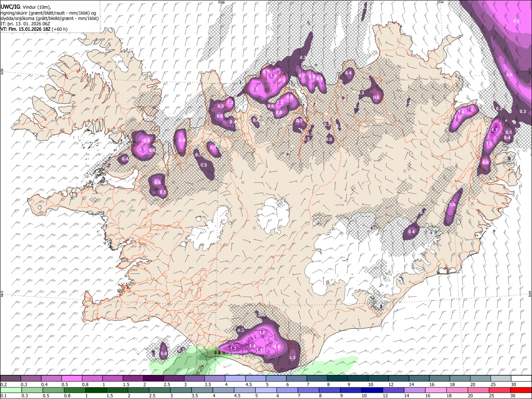
Task: Pick top legend swatch between 14 and 16
Action: tap(419, 379)
